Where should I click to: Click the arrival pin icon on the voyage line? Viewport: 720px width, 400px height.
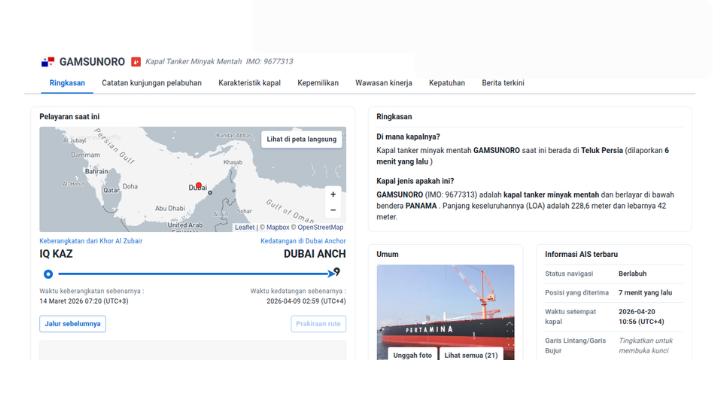pos(337,272)
